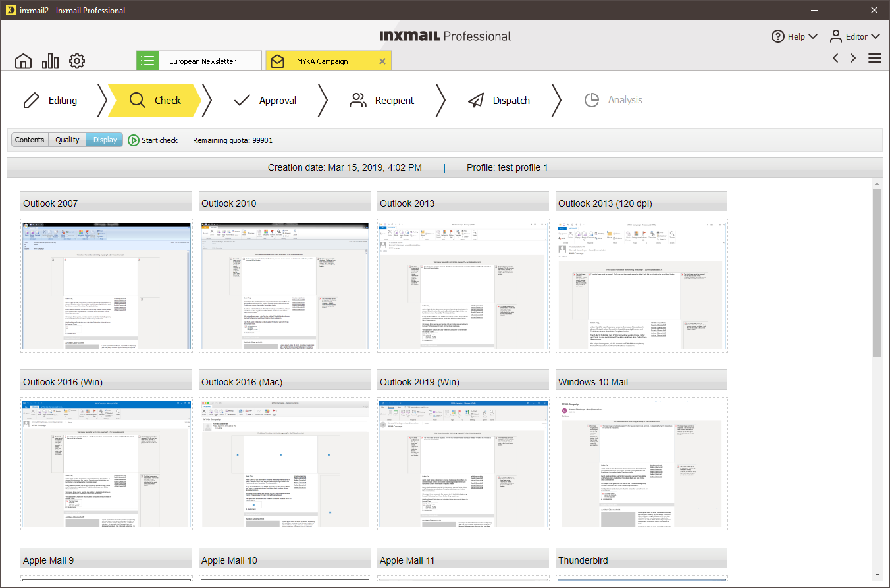Click the Apple Mail 10 header label
Viewport: 890px width, 588px height.
click(x=285, y=560)
